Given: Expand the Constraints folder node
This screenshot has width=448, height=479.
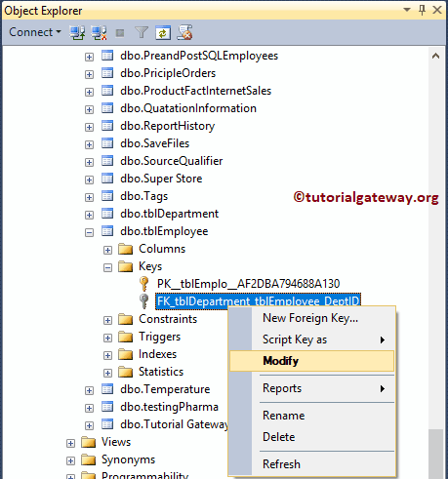Looking at the screenshot, I should tap(107, 320).
